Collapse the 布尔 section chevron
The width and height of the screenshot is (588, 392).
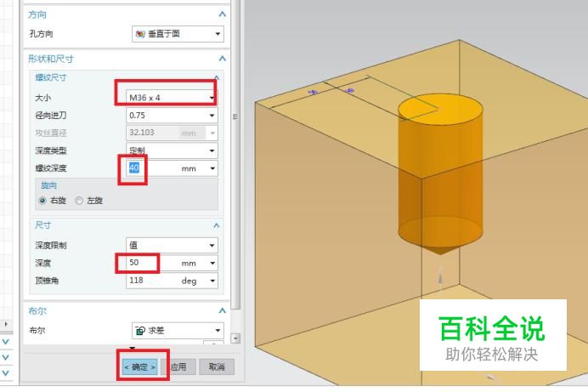point(223,310)
